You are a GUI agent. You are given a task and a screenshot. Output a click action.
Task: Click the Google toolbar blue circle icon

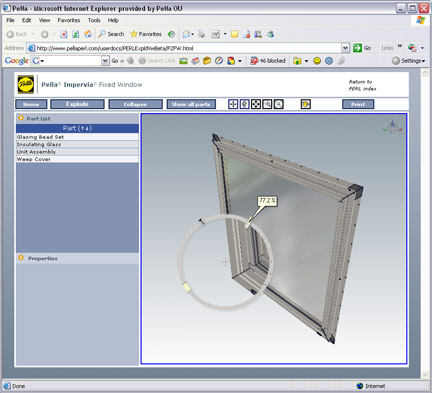click(329, 61)
